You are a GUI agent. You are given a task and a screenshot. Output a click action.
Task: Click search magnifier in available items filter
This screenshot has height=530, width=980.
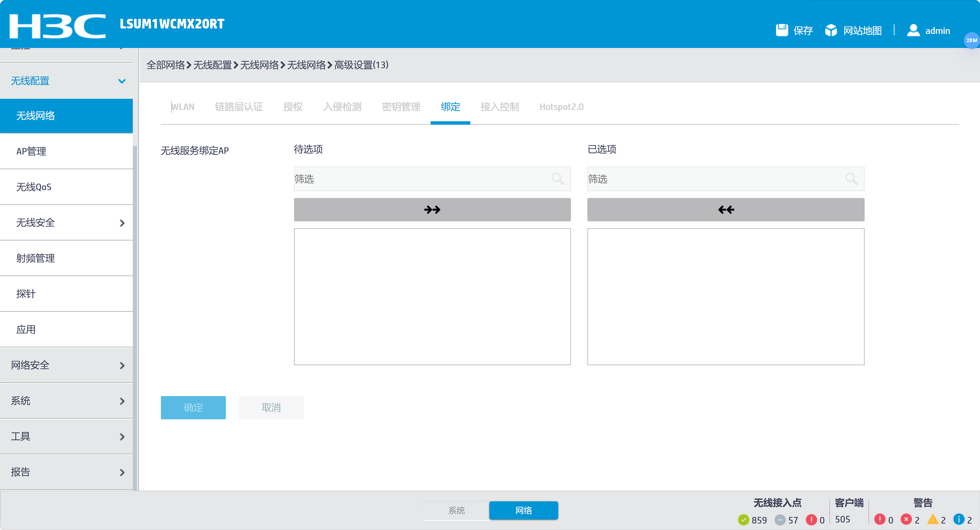coord(558,178)
